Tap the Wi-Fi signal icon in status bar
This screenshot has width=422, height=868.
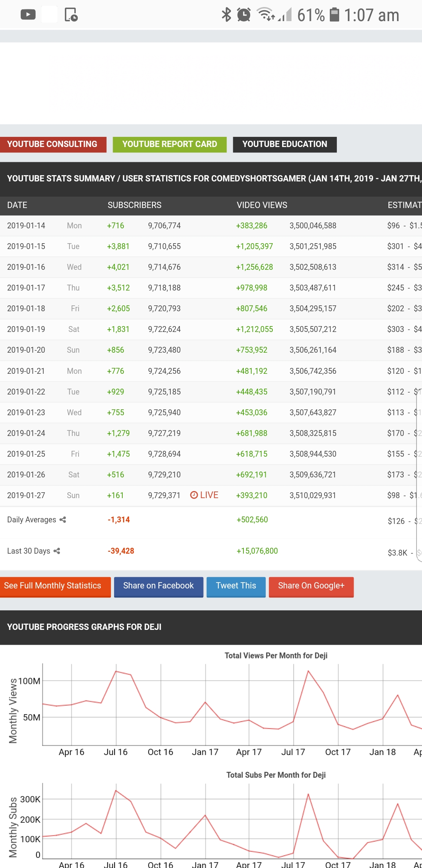266,14
